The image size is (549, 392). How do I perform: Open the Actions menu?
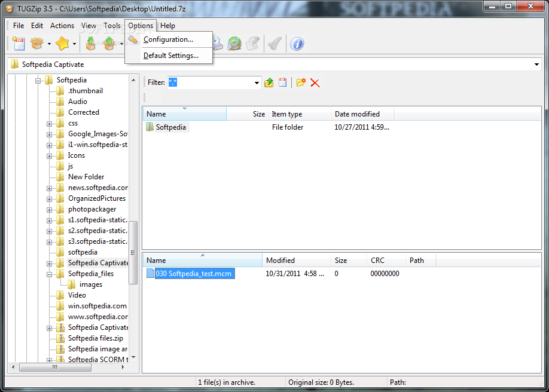tap(62, 26)
